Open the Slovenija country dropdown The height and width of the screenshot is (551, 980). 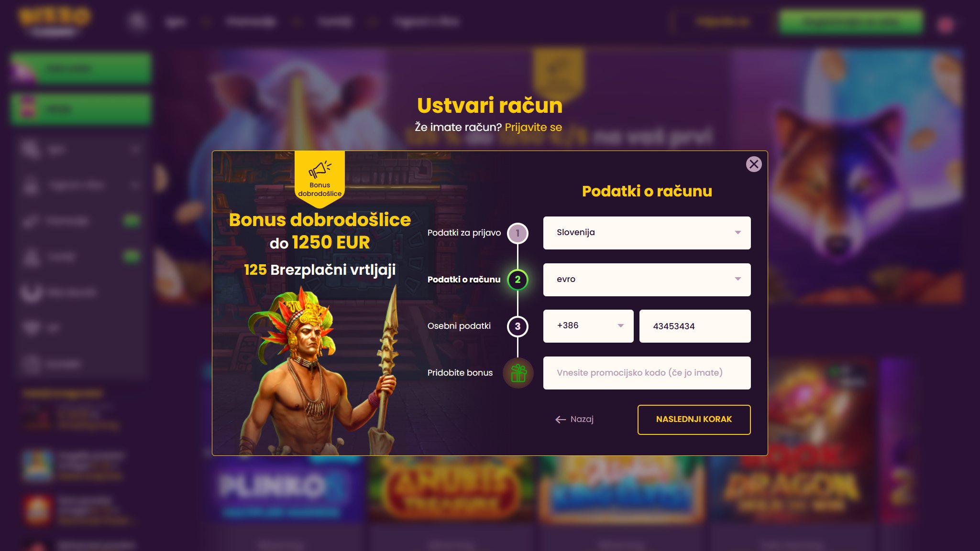pyautogui.click(x=647, y=233)
